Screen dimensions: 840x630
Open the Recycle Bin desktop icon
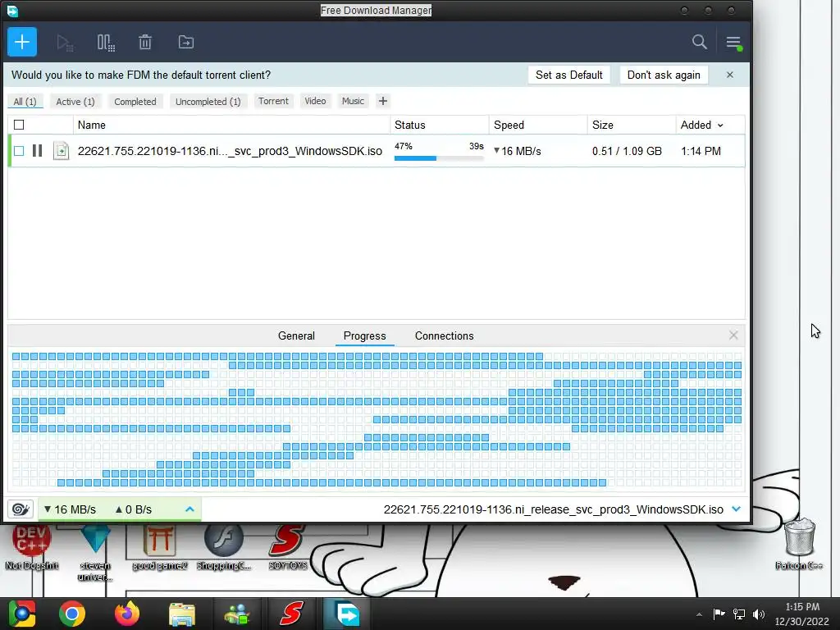click(799, 542)
